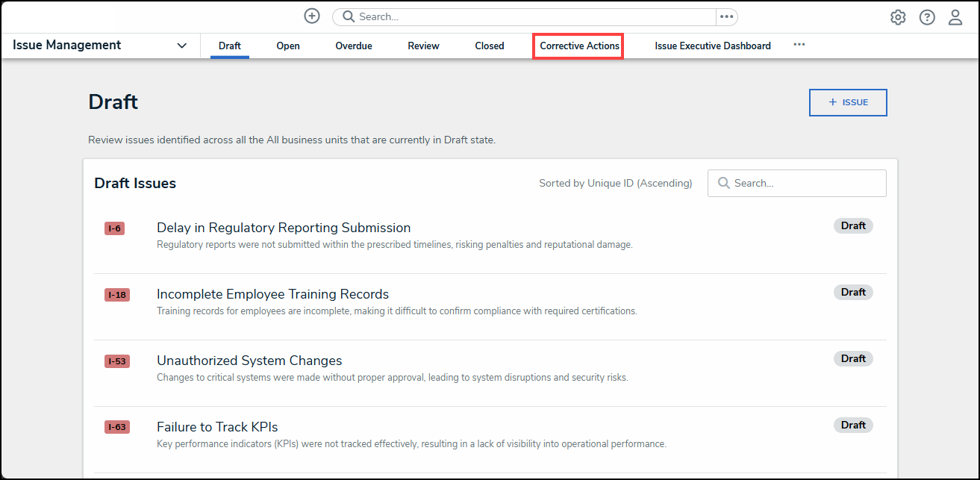This screenshot has width=980, height=480.
Task: Show more tabs via the ellipsis overflow
Action: click(x=799, y=45)
